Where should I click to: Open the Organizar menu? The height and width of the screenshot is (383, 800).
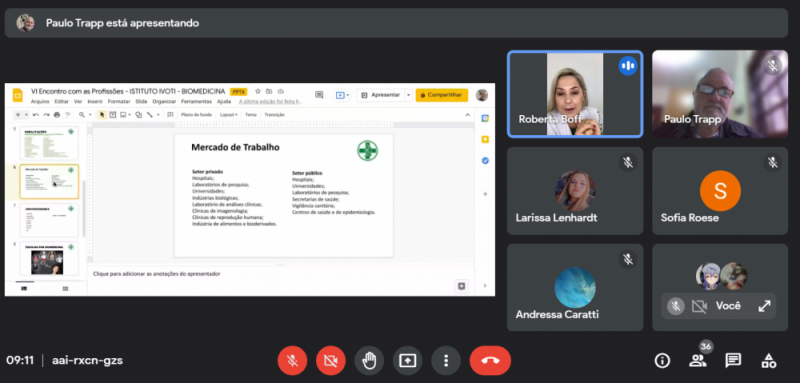pos(164,101)
